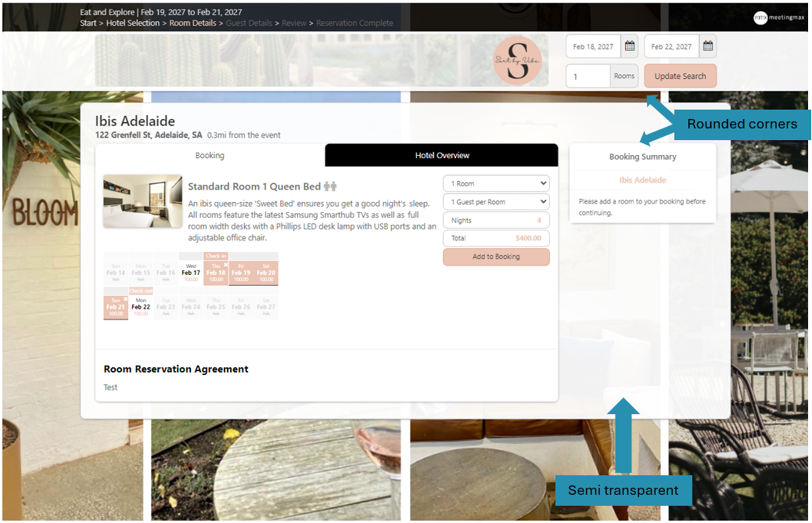The width and height of the screenshot is (812, 523).
Task: Open the calendar picker for Feb 18, 2027
Action: click(629, 46)
